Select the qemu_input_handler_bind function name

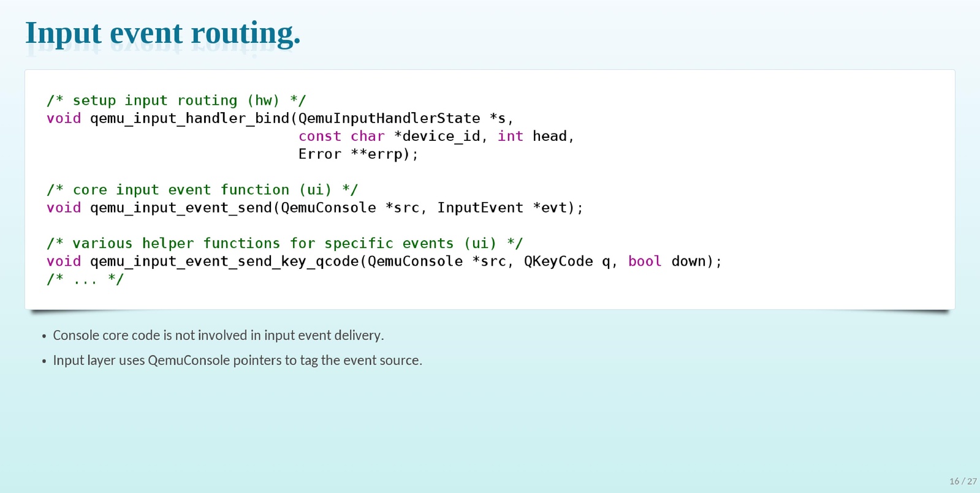click(x=189, y=118)
